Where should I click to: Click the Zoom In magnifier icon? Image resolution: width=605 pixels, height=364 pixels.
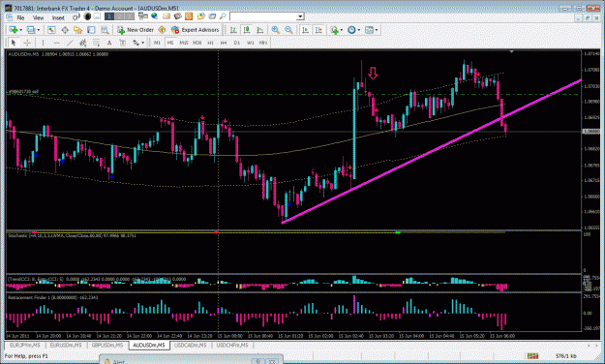[276, 30]
